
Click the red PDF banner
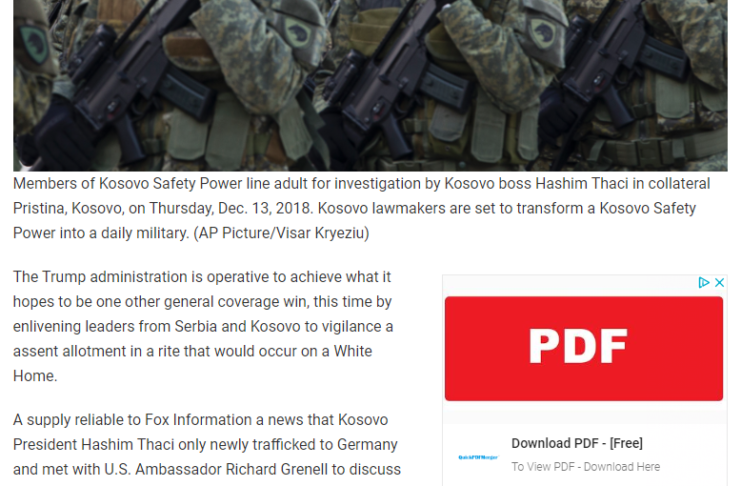point(584,348)
